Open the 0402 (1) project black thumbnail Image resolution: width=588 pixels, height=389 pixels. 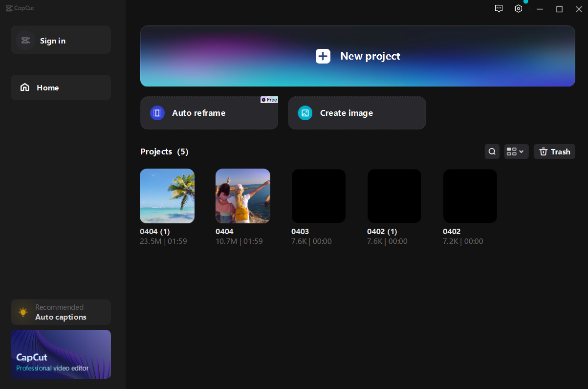[394, 196]
